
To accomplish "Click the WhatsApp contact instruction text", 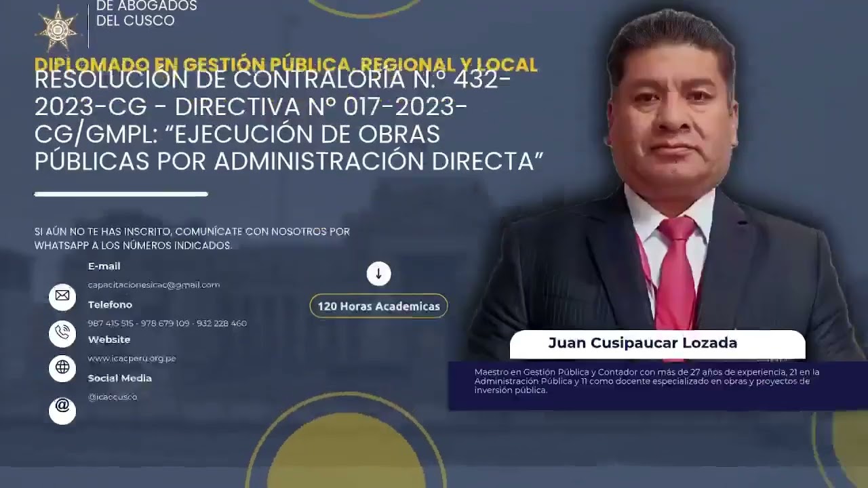I will click(192, 239).
